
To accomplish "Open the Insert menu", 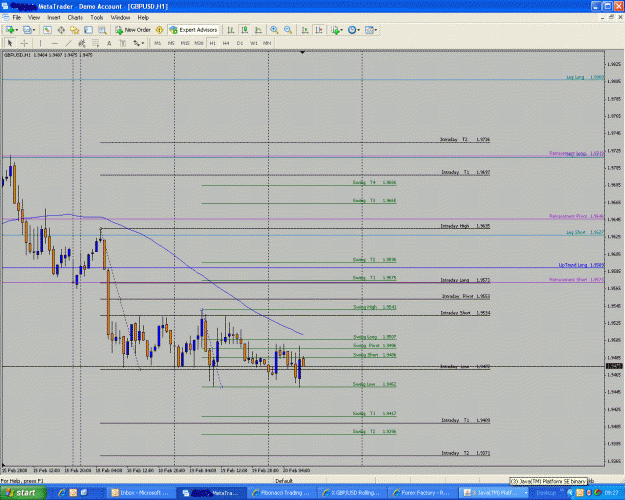I will pos(54,18).
